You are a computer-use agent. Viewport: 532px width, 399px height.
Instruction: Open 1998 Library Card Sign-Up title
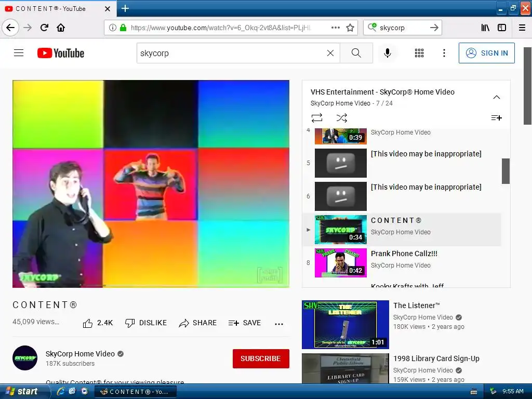click(x=436, y=358)
